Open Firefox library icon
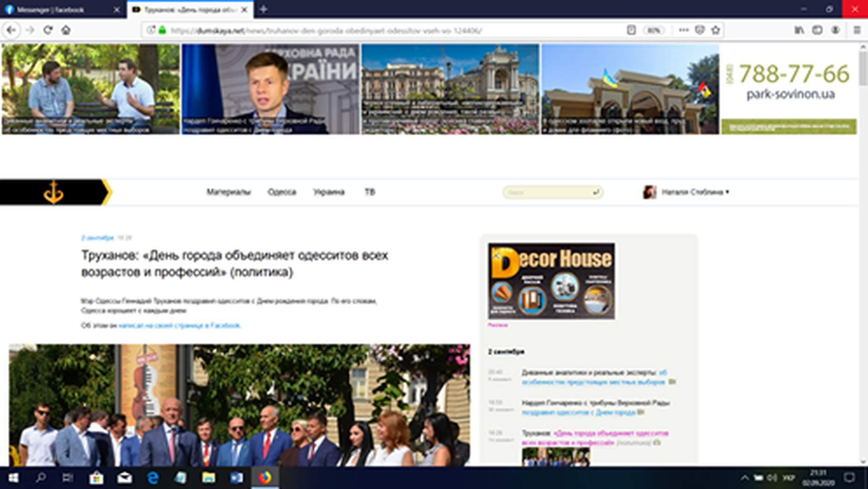 (x=799, y=30)
